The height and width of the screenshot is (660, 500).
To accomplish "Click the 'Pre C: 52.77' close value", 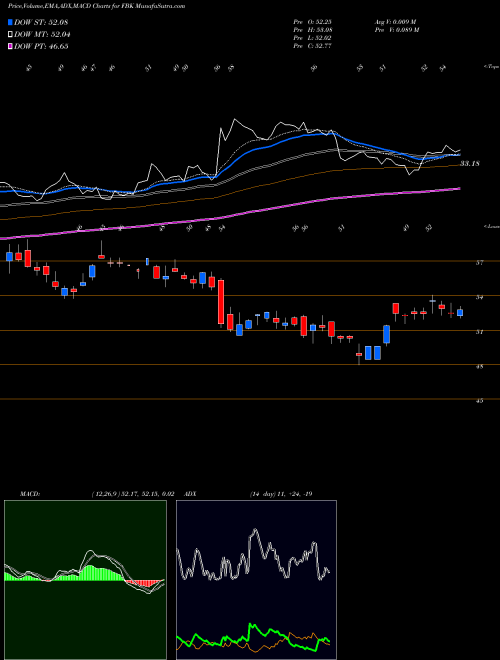I will pos(313,46).
